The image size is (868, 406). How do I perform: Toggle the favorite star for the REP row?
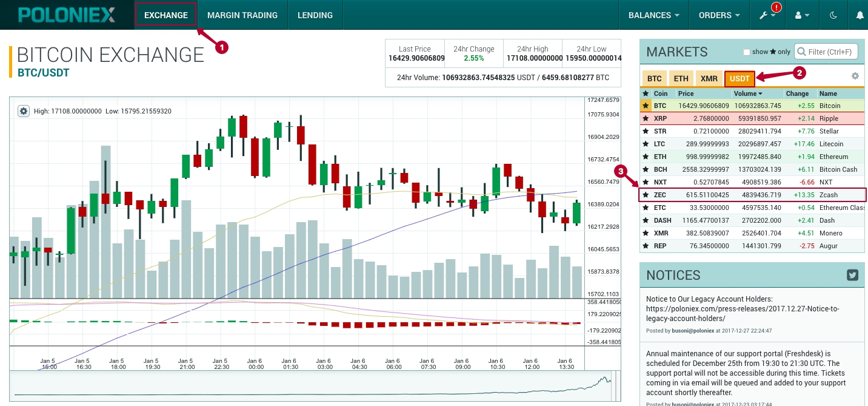[646, 246]
